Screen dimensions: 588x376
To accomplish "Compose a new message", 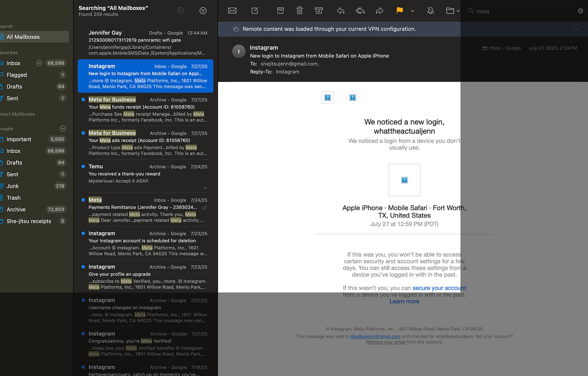I will pyautogui.click(x=255, y=11).
